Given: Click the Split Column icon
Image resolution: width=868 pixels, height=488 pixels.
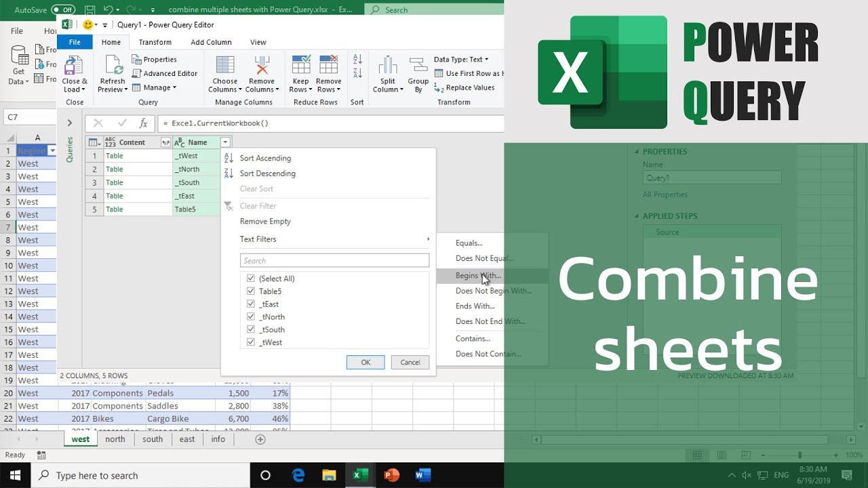Looking at the screenshot, I should click(387, 65).
